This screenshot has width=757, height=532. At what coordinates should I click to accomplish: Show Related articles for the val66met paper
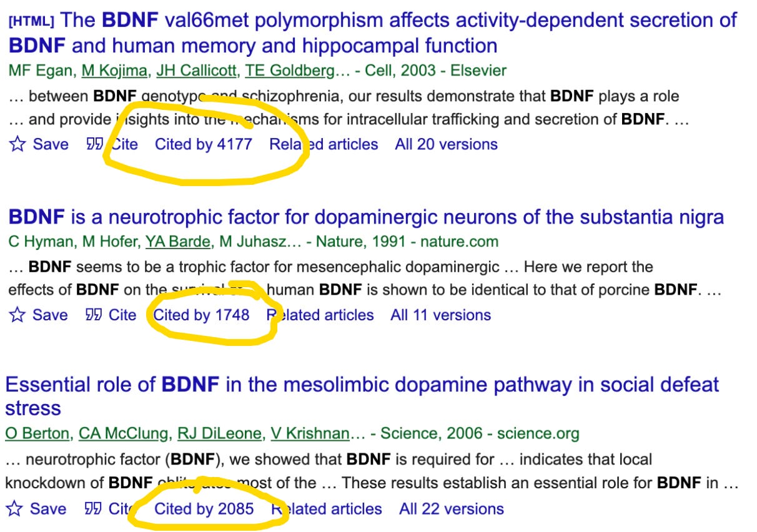click(324, 144)
